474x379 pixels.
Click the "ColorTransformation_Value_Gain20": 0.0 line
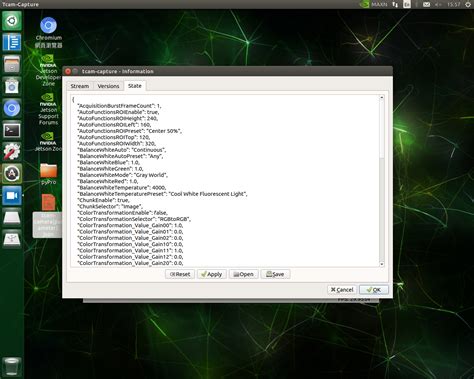[x=130, y=263]
